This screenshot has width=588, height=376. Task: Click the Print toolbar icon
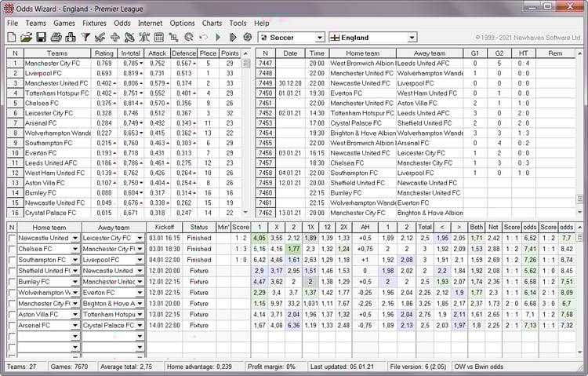point(56,37)
